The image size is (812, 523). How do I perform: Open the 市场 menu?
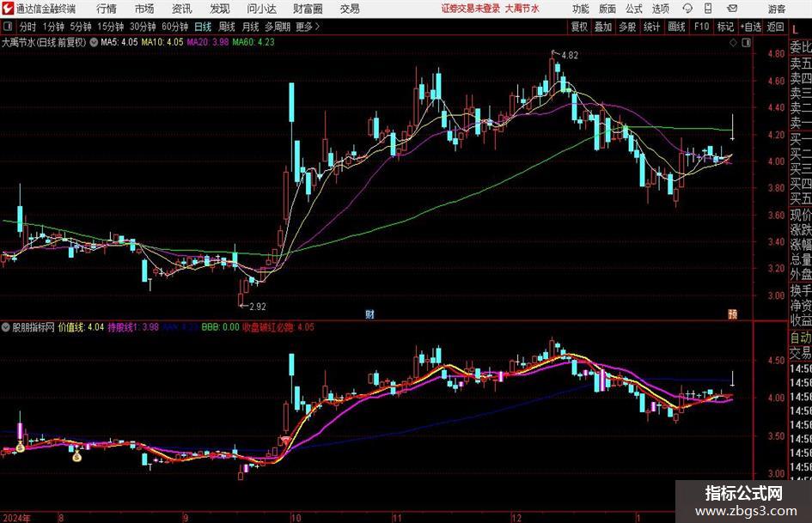point(144,9)
